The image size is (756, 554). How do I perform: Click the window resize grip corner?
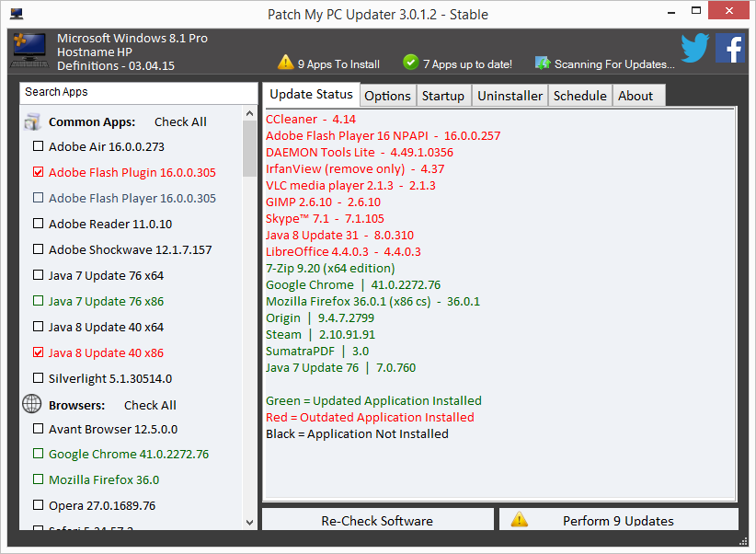tap(742, 540)
